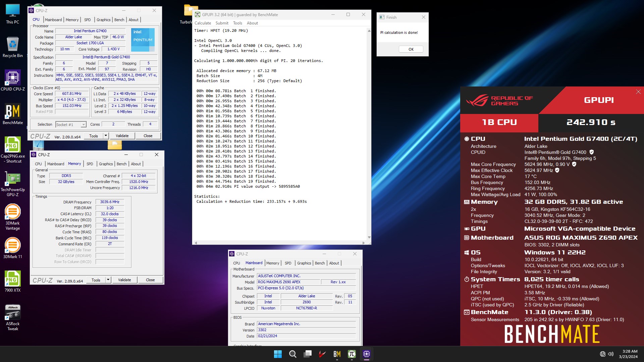This screenshot has width=644, height=362.
Task: Click the verified shield beside CPUID Gold G7400
Action: tap(592, 152)
